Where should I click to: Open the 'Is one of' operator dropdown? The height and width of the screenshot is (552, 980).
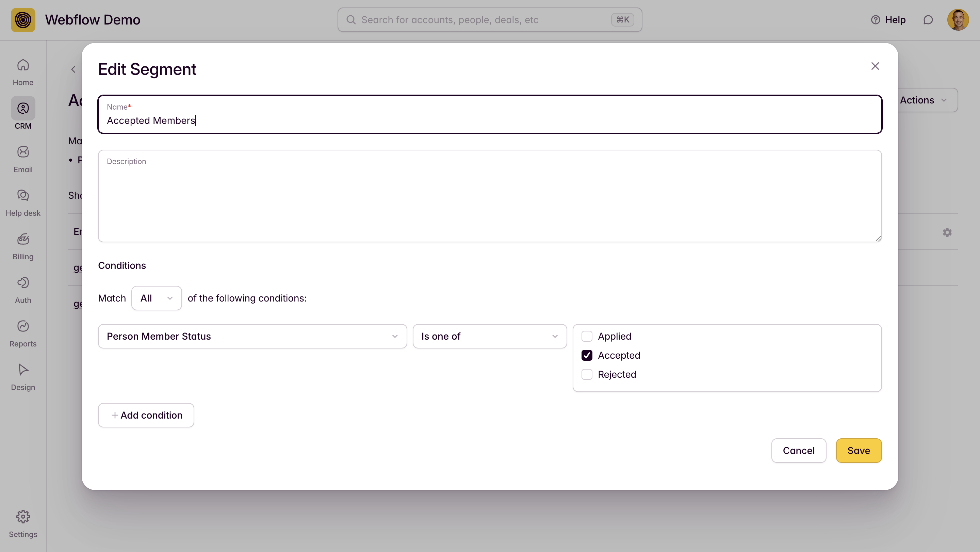[490, 336]
